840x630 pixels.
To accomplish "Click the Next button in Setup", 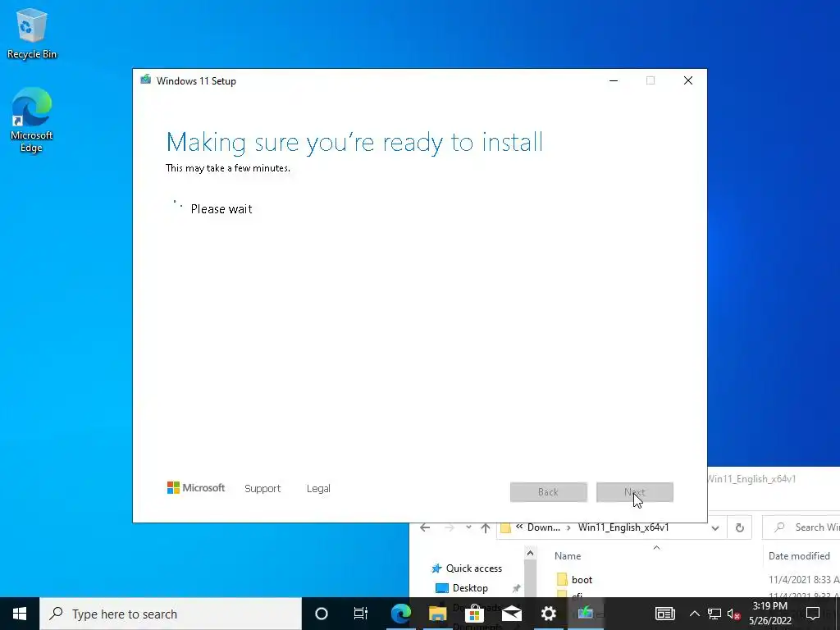I will click(635, 492).
